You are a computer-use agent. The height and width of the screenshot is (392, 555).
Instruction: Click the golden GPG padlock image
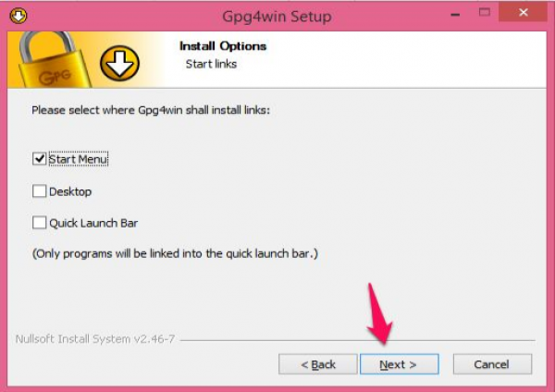[x=55, y=60]
